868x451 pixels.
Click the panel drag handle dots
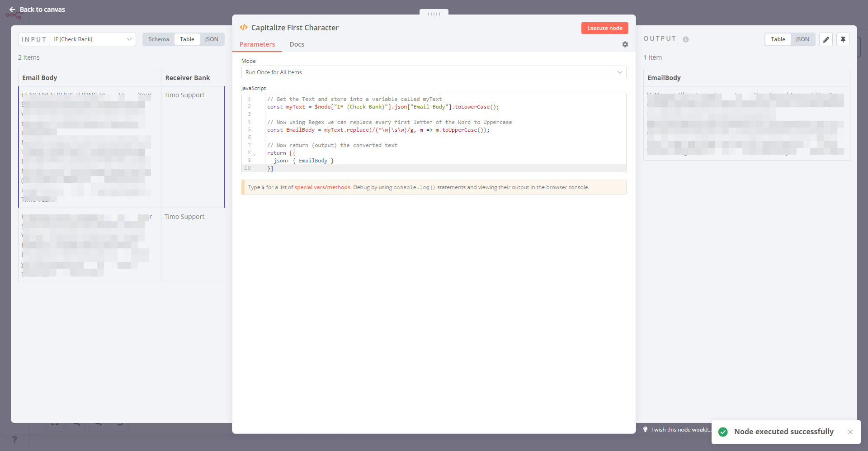[x=434, y=14]
